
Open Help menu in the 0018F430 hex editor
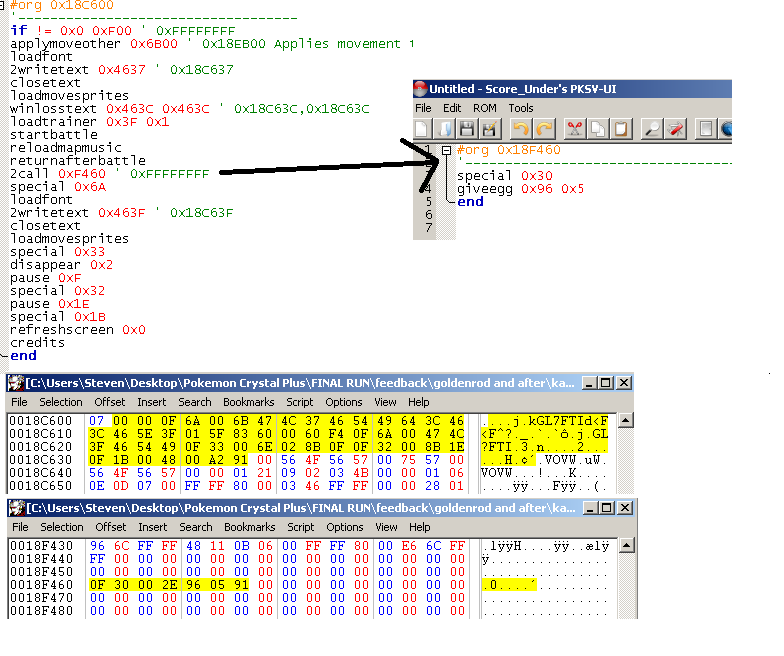click(x=419, y=527)
